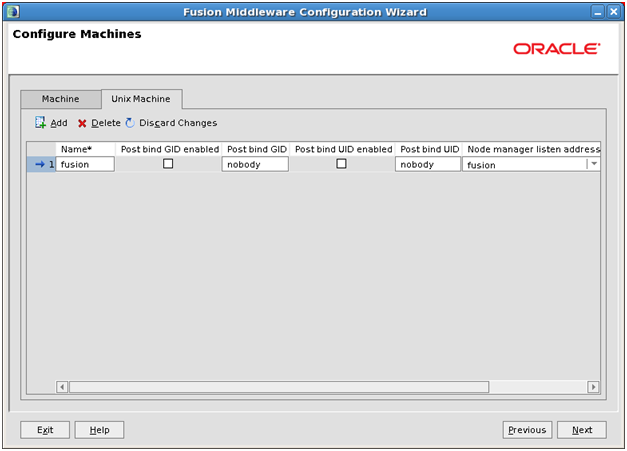Minimize the Configuration Wizard window
The image size is (627, 451).
[x=598, y=12]
